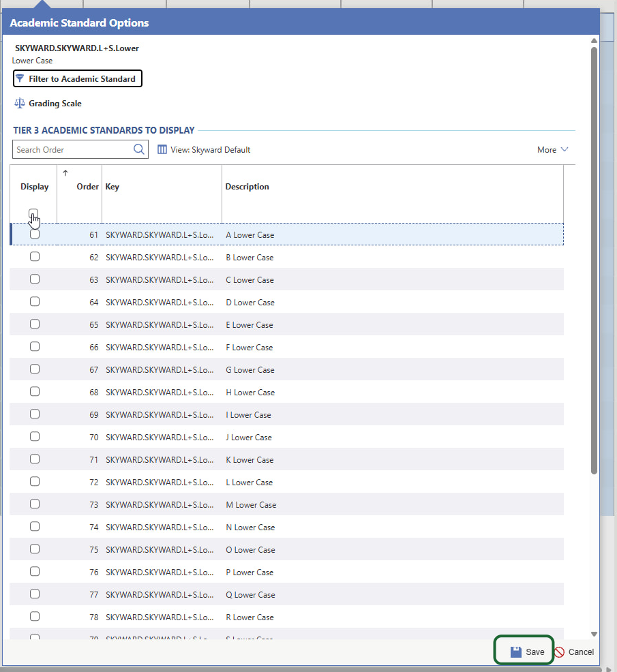Check Display box for A Lower Case
Screen dimensions: 617x672
pyautogui.click(x=35, y=234)
